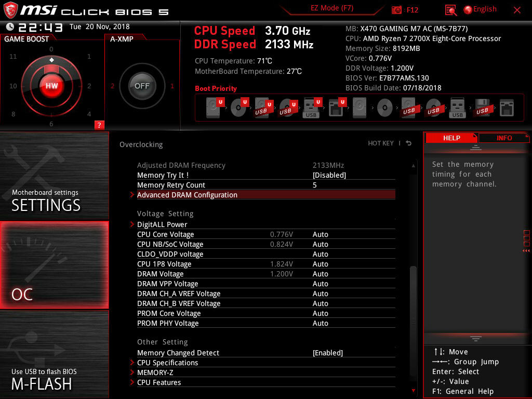
Task: Collapse the help side panel using red arrows
Action: pos(526,251)
